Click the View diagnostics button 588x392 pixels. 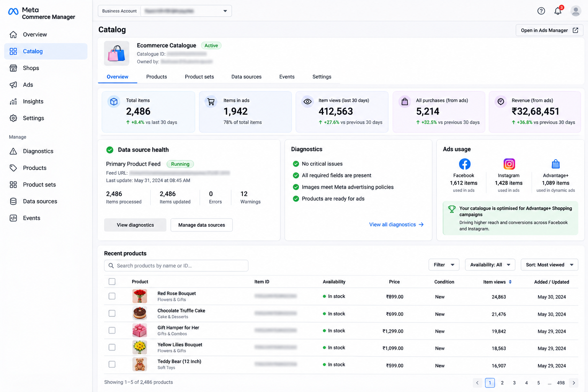pos(135,225)
